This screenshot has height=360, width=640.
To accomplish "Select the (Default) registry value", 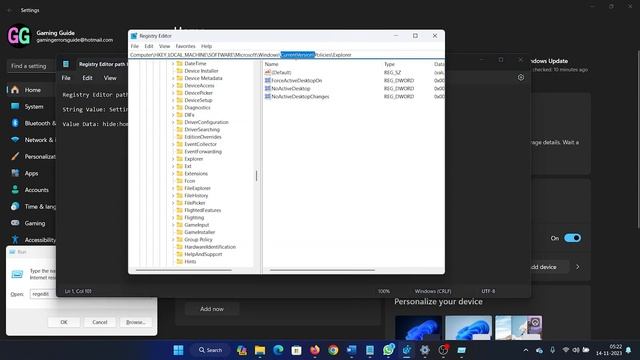I will tap(281, 72).
